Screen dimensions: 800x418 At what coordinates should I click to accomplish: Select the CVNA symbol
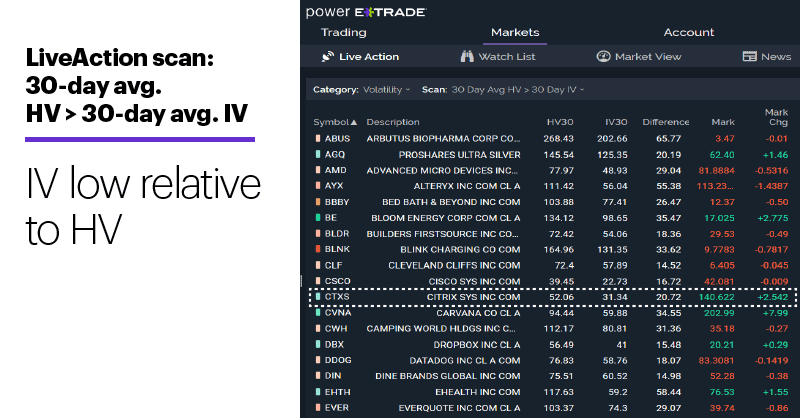coord(338,313)
